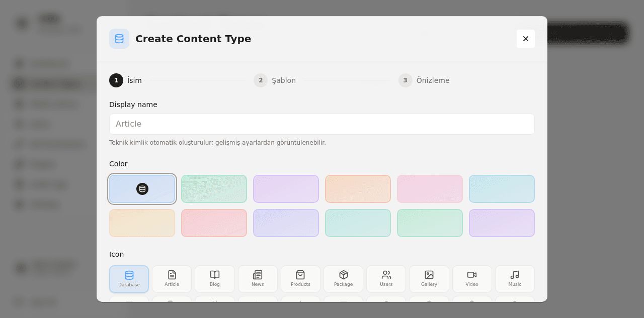Pick the News newspaper icon
This screenshot has width=644, height=318.
click(258, 279)
